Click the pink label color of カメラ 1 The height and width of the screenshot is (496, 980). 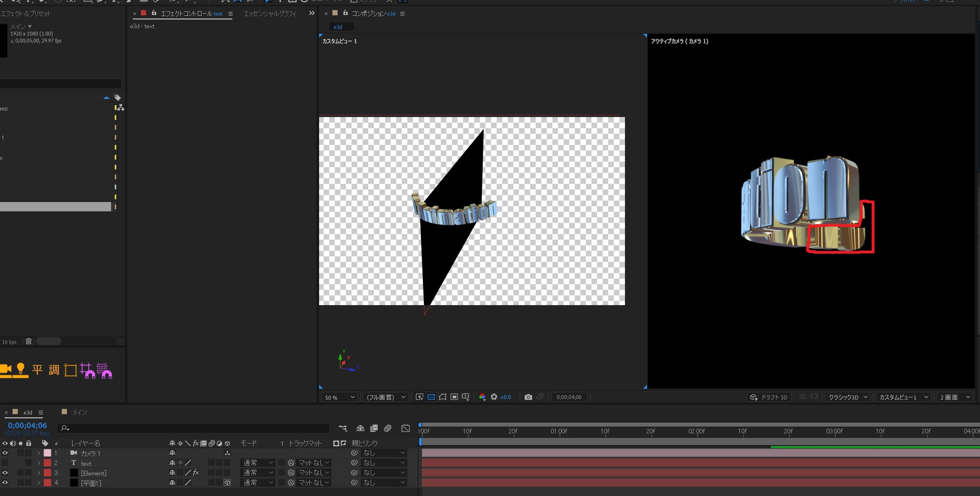[47, 453]
